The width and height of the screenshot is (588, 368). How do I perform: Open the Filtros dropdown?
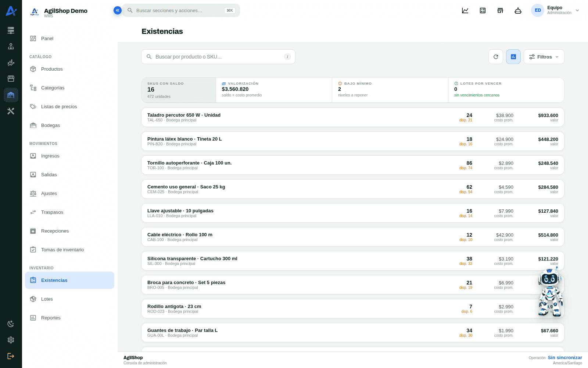(544, 57)
